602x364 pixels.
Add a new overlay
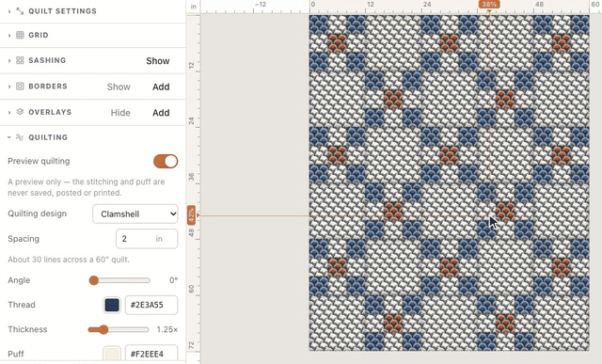pyautogui.click(x=161, y=113)
